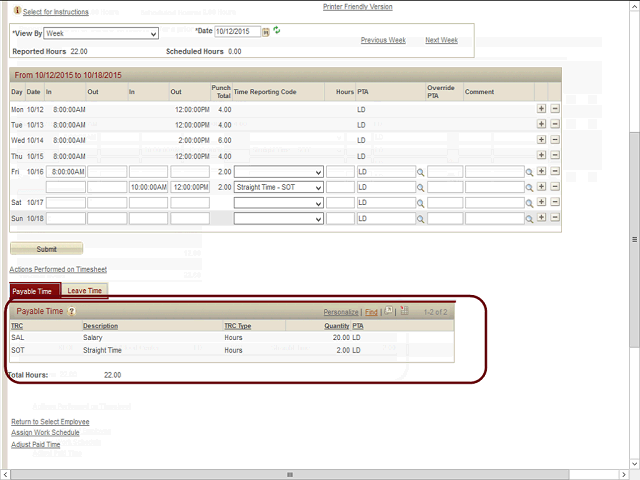
Task: Click the In time field for Fri 10/16
Action: point(65,172)
